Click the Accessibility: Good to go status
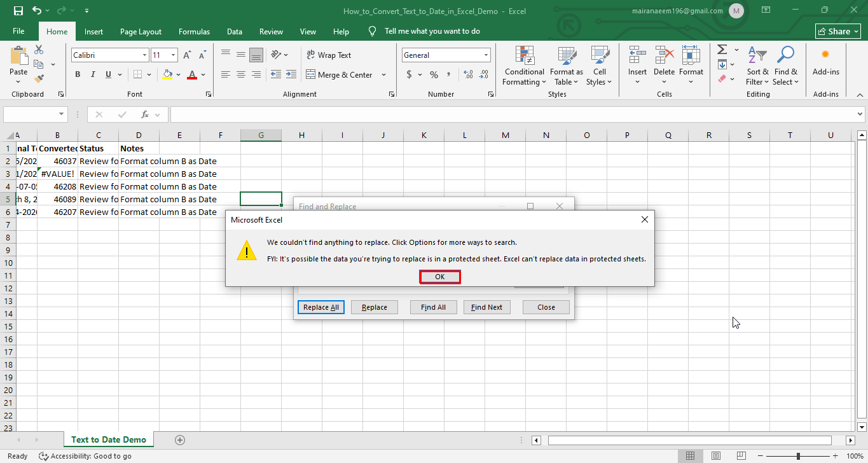The height and width of the screenshot is (463, 868). pyautogui.click(x=85, y=456)
